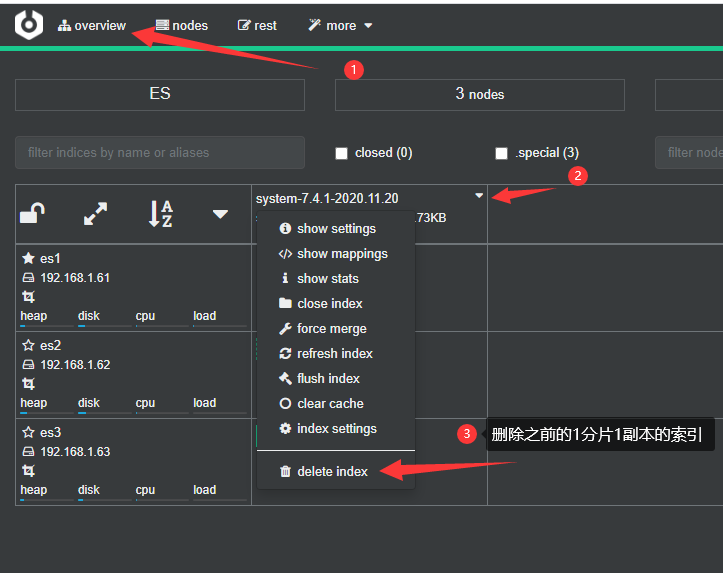Open the rest tab
The width and height of the screenshot is (723, 573).
(257, 26)
